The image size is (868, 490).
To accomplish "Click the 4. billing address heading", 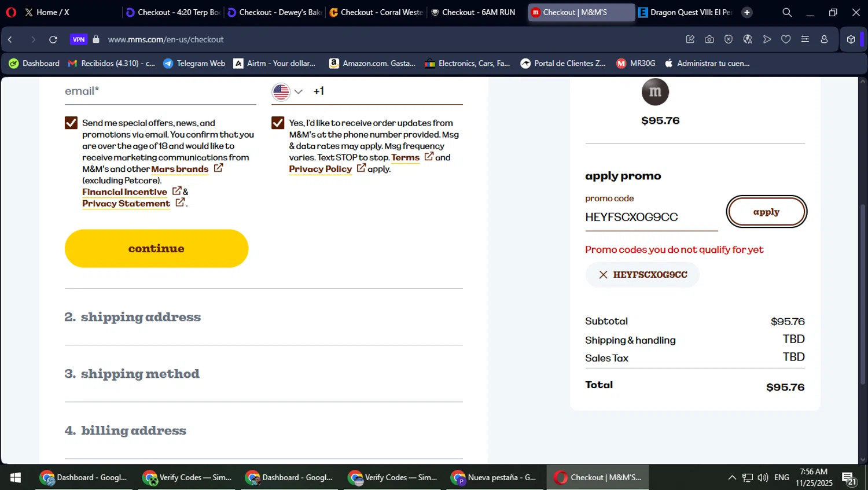I will tap(126, 430).
